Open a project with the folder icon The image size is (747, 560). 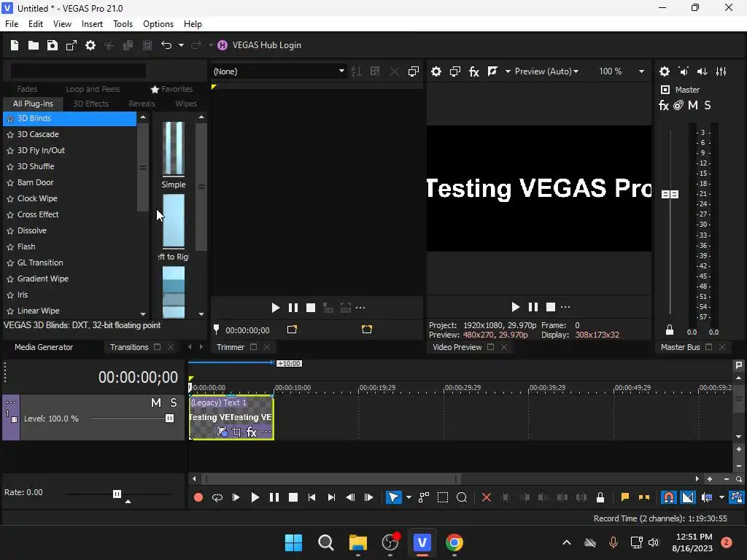(34, 45)
